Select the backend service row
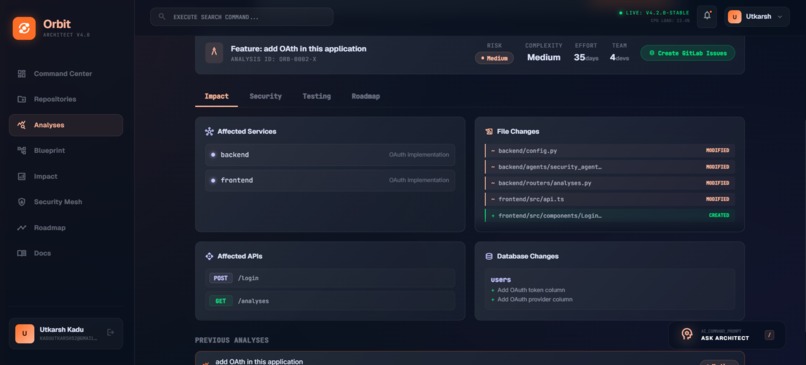Screen dimensions: 806x365 [330, 155]
